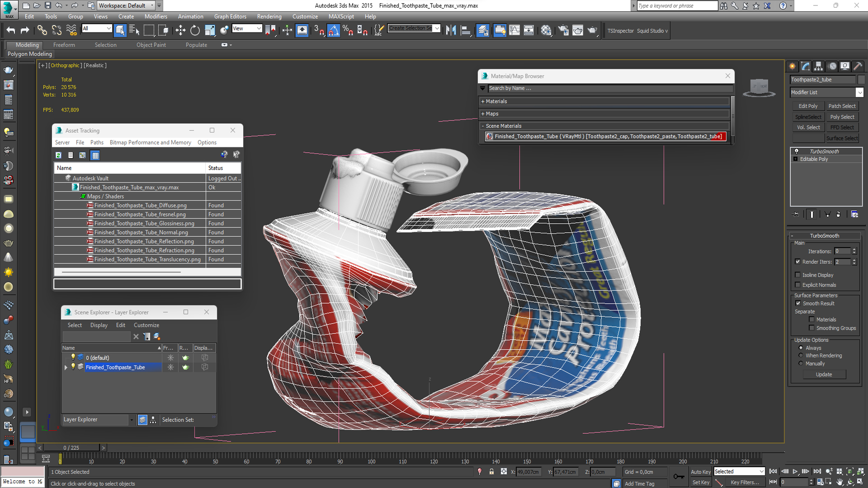Click the object color swatch beside Toothpaste2_tube
This screenshot has width=868, height=488.
(x=861, y=80)
